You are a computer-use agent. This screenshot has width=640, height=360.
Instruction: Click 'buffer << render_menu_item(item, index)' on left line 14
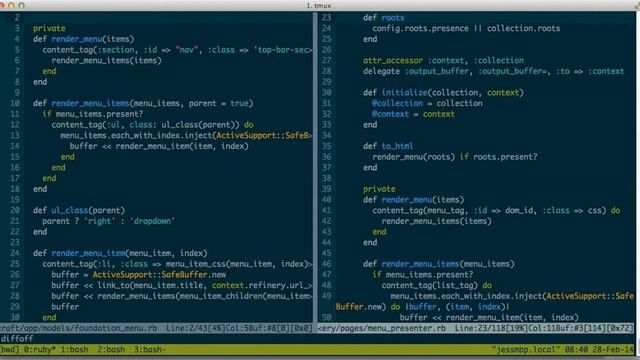[159, 146]
